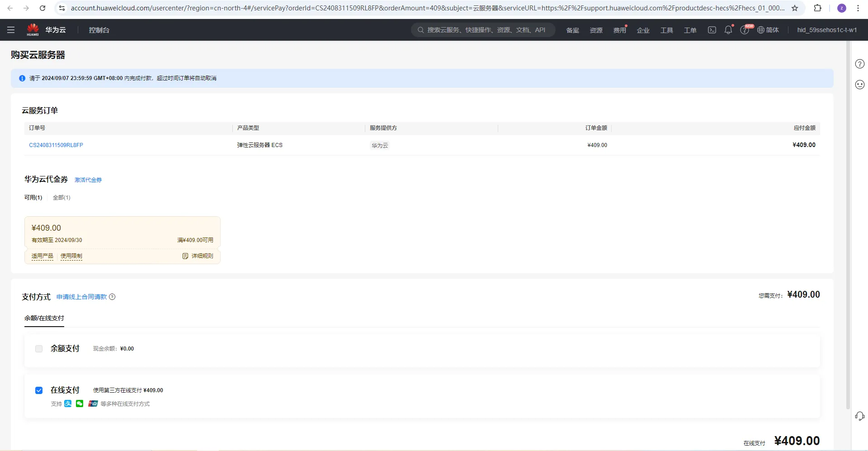Open the 费用 menu
The height and width of the screenshot is (451, 868).
(x=620, y=30)
